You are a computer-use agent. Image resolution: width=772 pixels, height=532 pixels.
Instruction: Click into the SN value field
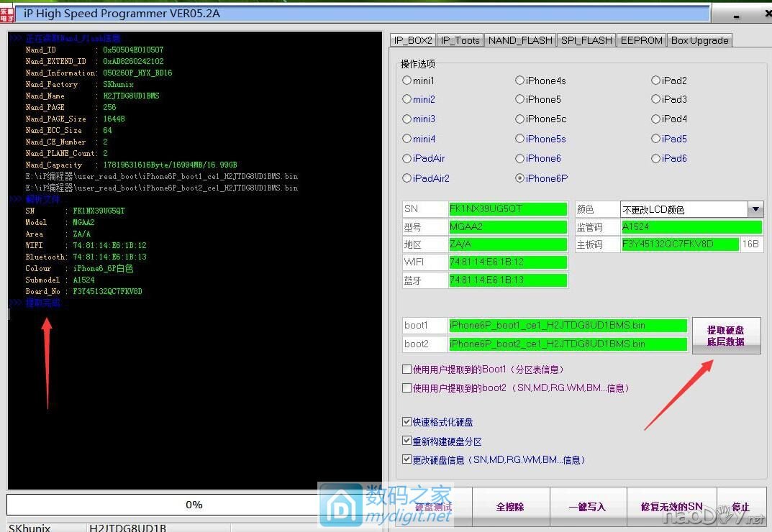(507, 209)
